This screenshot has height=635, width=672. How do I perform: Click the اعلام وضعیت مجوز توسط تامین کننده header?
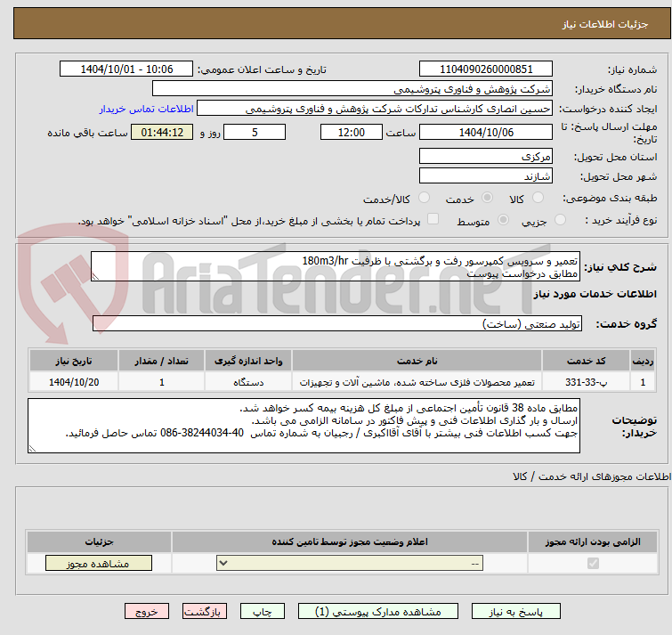pos(350,542)
